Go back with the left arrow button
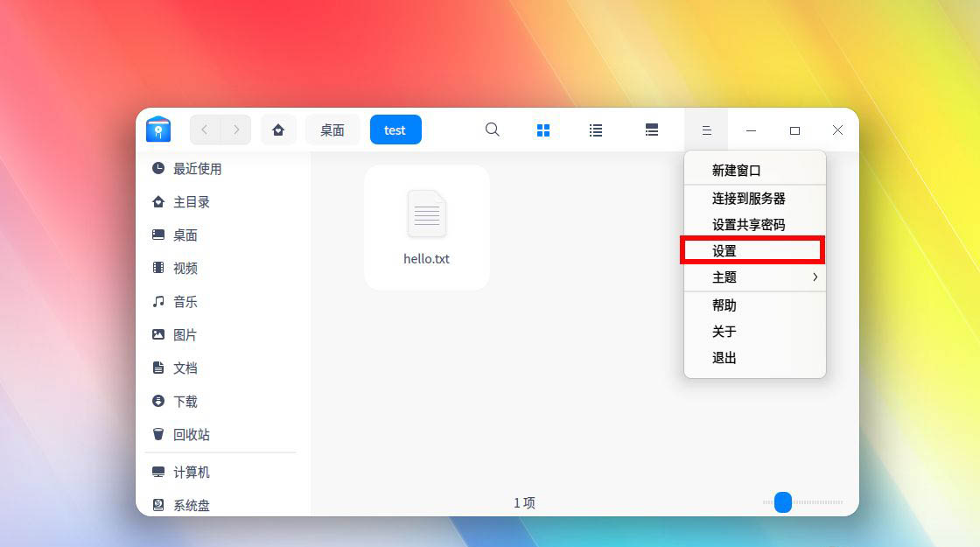 coord(205,130)
